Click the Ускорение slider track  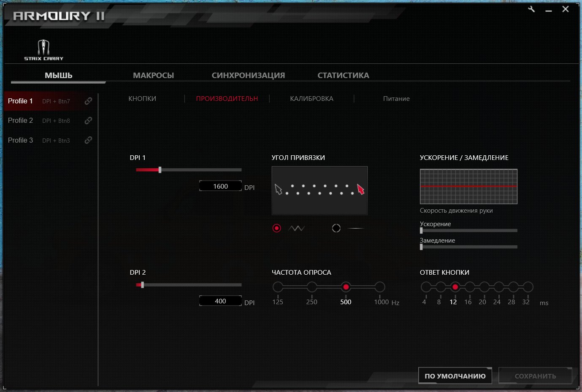[x=468, y=230]
